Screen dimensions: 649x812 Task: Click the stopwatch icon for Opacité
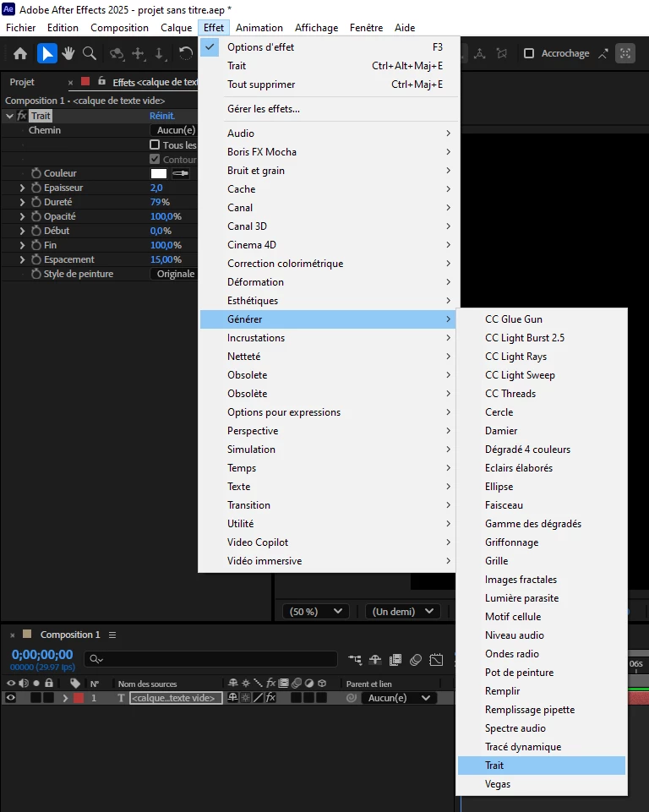pyautogui.click(x=36, y=216)
